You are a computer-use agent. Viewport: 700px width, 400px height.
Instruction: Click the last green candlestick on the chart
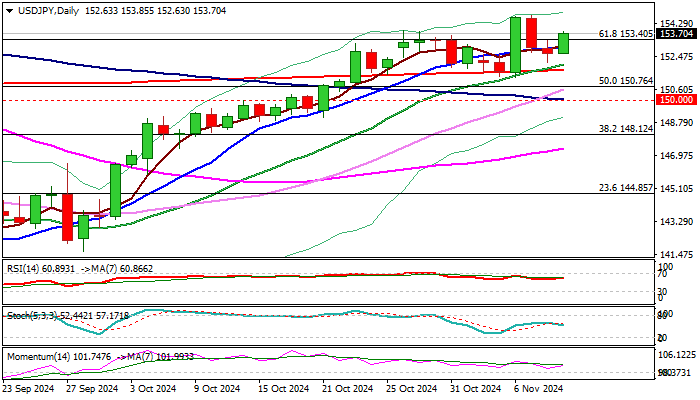563,43
